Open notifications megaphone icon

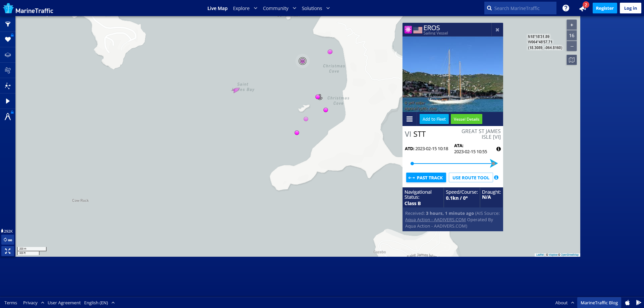[x=583, y=8]
